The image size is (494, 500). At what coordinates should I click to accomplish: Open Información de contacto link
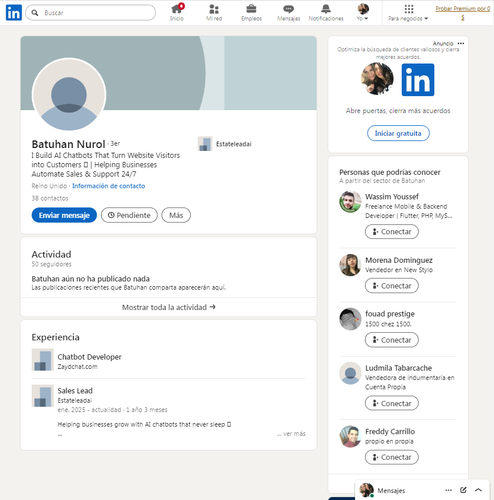109,186
